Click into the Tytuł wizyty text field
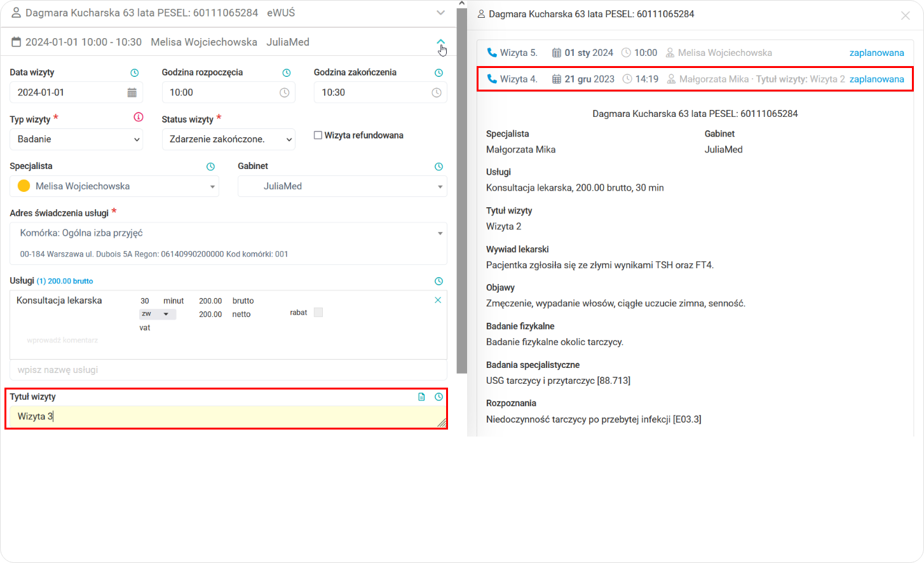This screenshot has width=924, height=563. coord(228,417)
